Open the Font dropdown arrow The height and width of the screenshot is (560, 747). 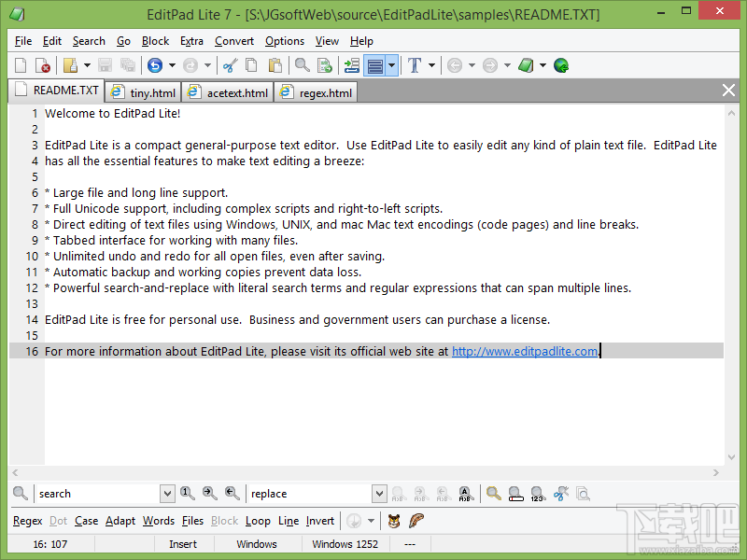coord(431,65)
